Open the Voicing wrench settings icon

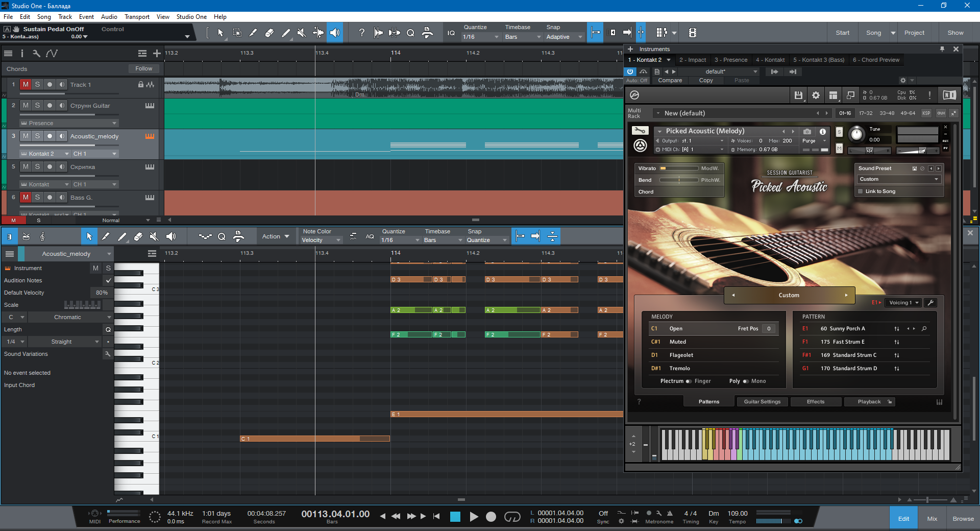(x=930, y=303)
